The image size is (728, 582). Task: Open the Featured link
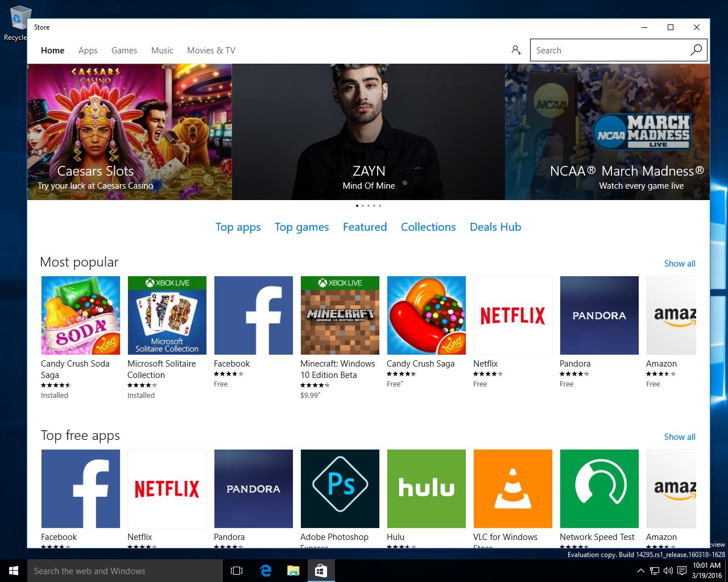[x=365, y=227]
